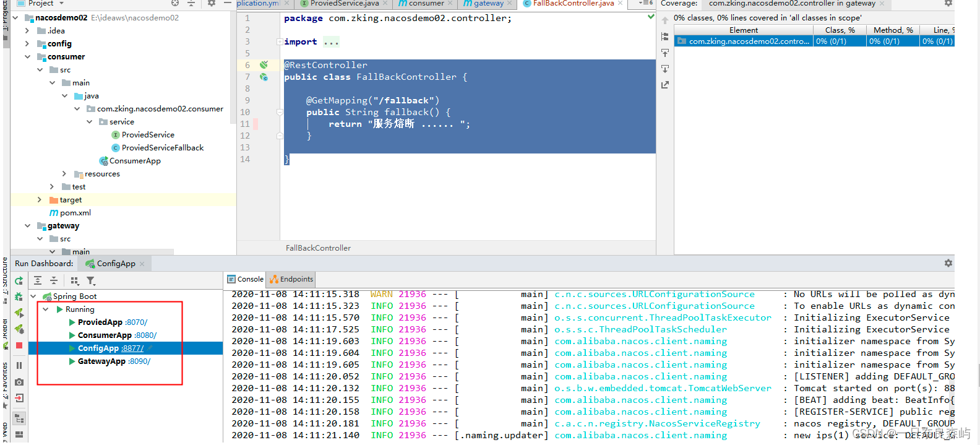This screenshot has height=445, width=980.
Task: Click the Debug bug icon in Run Dashboard
Action: (x=19, y=296)
